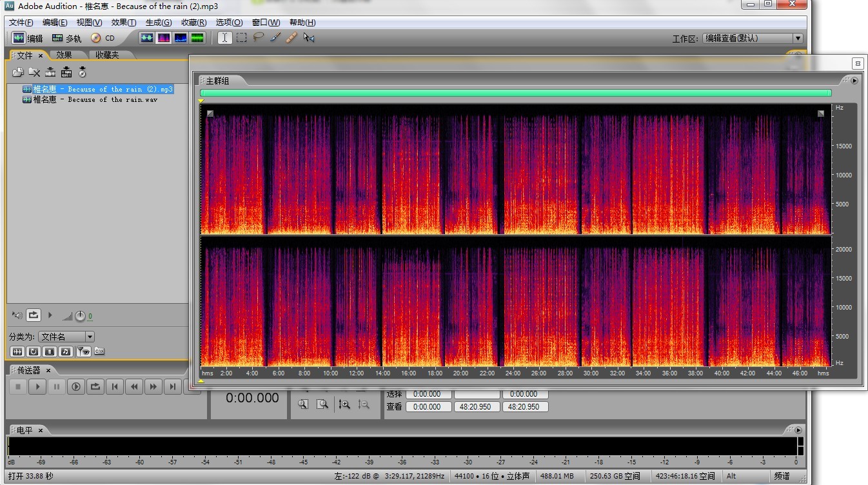Toggle the show loop files filter
868x485 pixels.
click(x=33, y=351)
